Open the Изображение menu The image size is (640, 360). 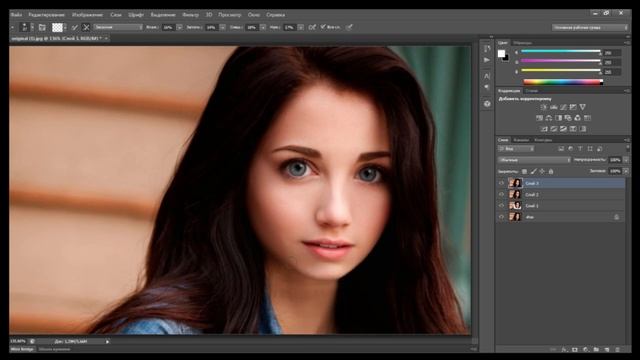tap(87, 15)
